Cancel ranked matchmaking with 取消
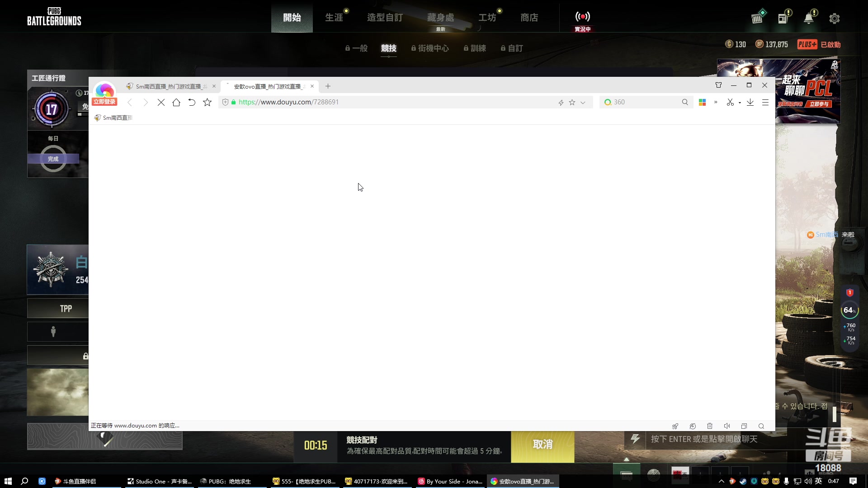Viewport: 868px width, 488px height. point(542,445)
